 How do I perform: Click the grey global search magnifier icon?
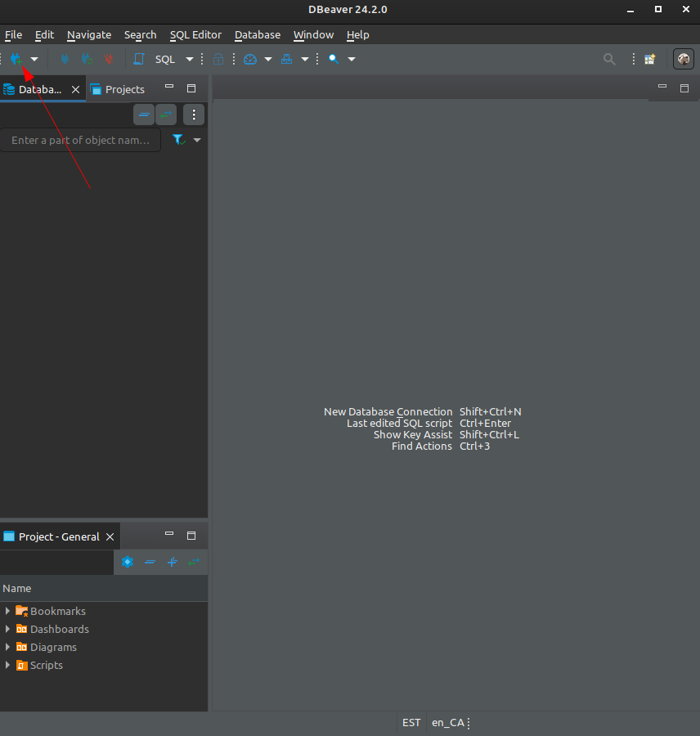tap(609, 59)
